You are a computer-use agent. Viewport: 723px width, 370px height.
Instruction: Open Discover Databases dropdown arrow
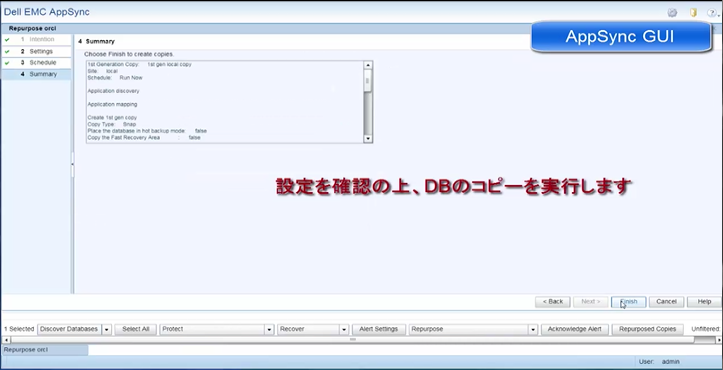tap(107, 329)
